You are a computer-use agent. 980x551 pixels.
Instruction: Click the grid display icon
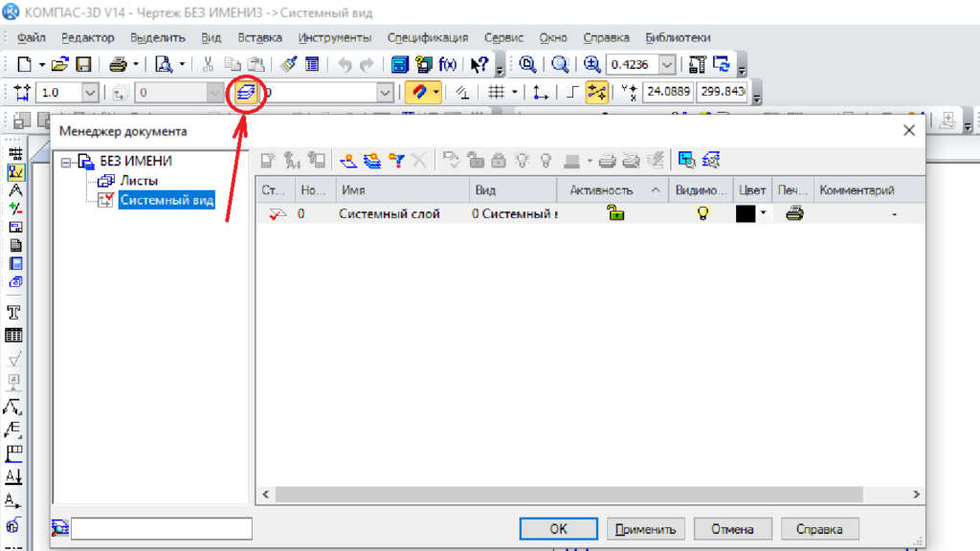[x=496, y=93]
